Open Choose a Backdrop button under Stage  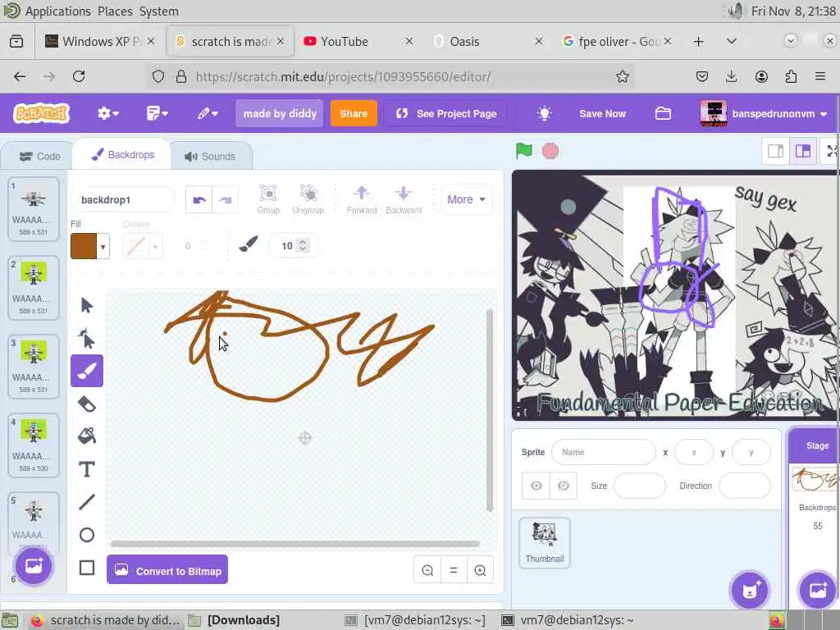click(817, 591)
